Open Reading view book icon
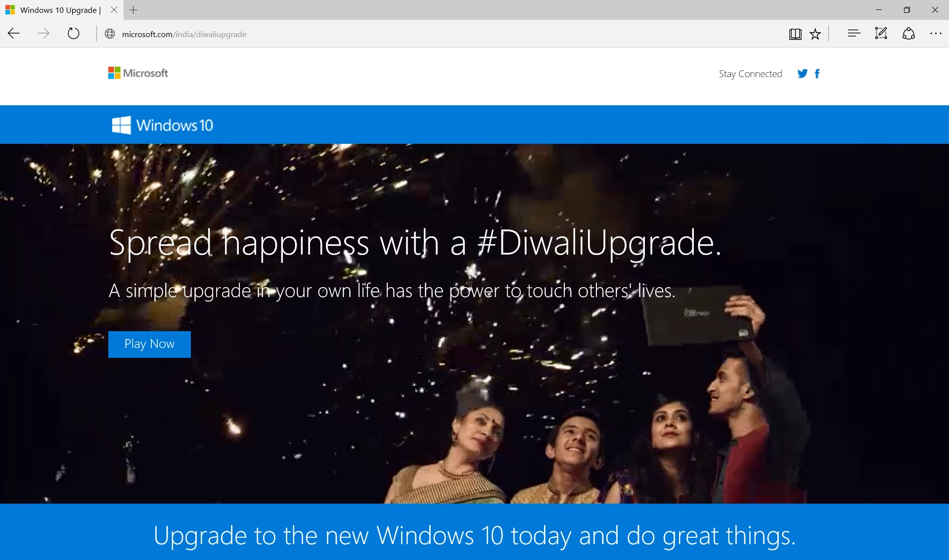This screenshot has width=949, height=560. pos(795,34)
